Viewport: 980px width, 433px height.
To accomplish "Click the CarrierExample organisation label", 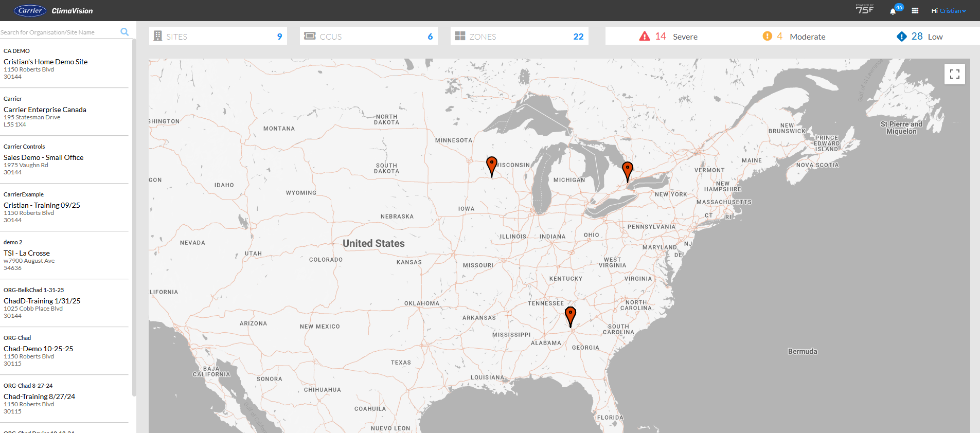I will [24, 194].
